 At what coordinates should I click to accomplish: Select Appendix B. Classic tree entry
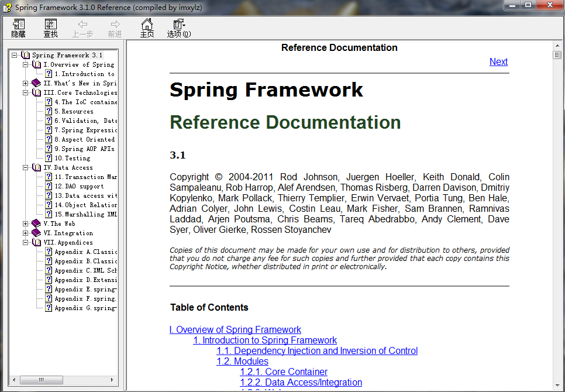86,261
